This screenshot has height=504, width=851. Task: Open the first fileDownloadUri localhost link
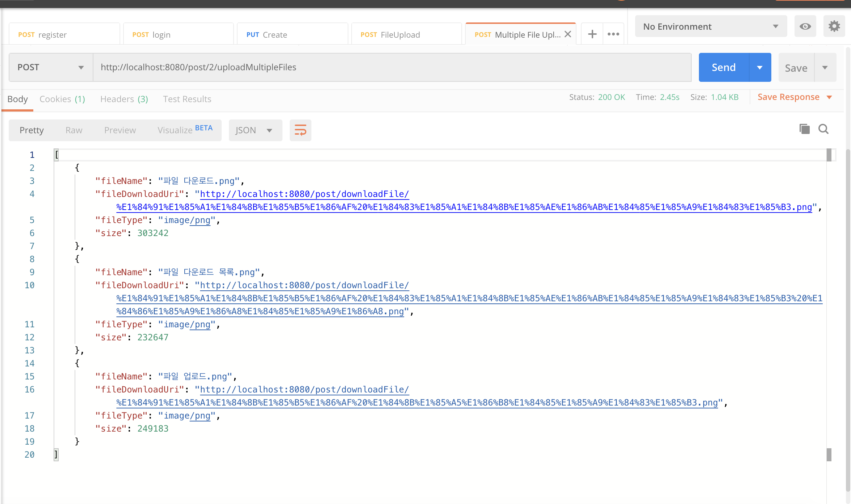click(x=304, y=194)
